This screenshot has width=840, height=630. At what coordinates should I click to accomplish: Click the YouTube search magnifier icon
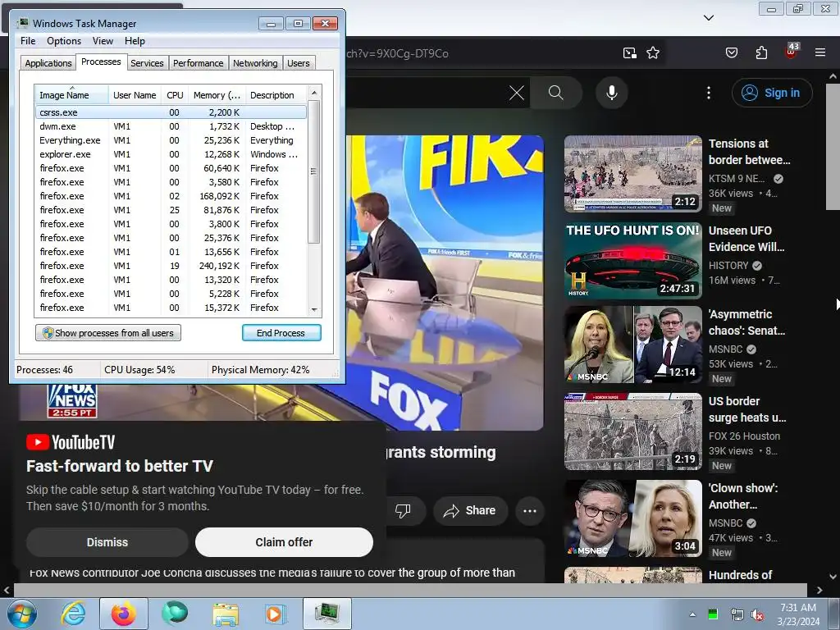point(555,93)
